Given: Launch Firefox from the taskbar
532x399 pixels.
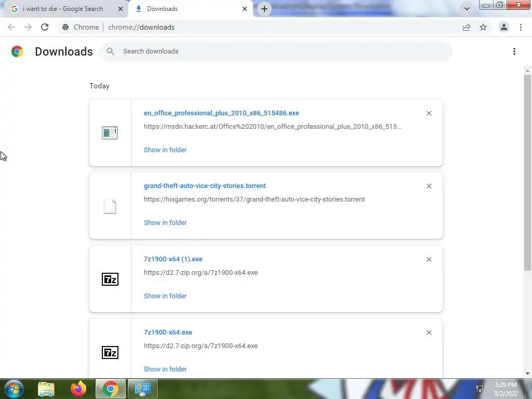Looking at the screenshot, I should point(78,389).
